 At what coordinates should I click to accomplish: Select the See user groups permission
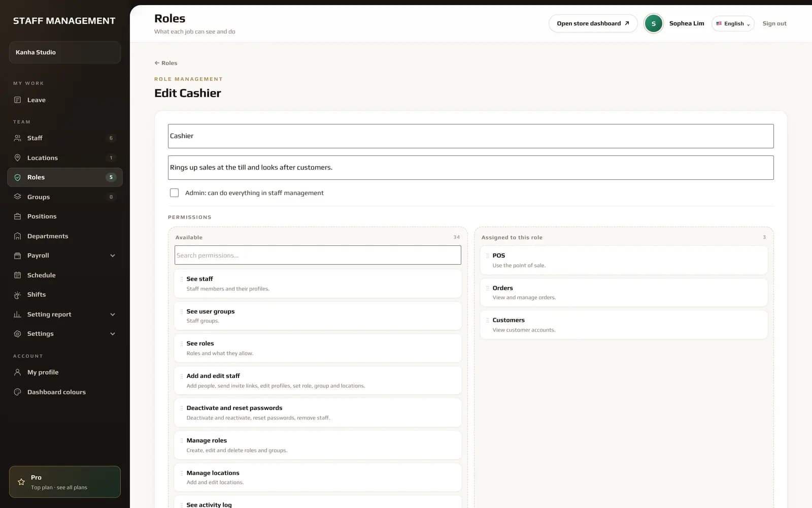click(x=318, y=316)
